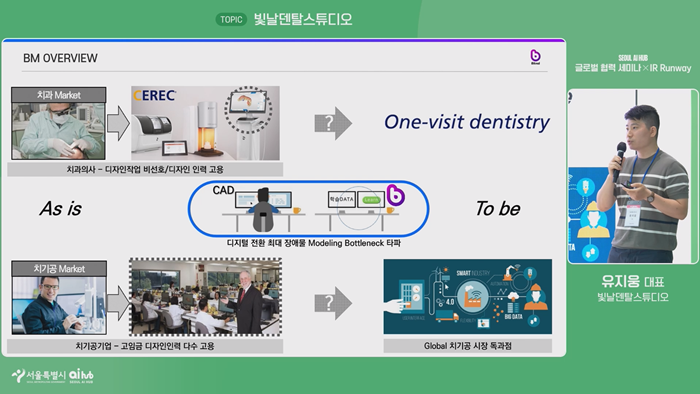Click the 글로벌 협력 세미나×IR Runway title
The image size is (700, 394).
click(633, 68)
